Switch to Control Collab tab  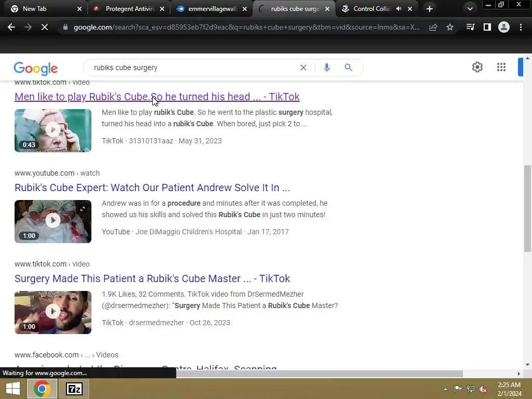tap(372, 9)
